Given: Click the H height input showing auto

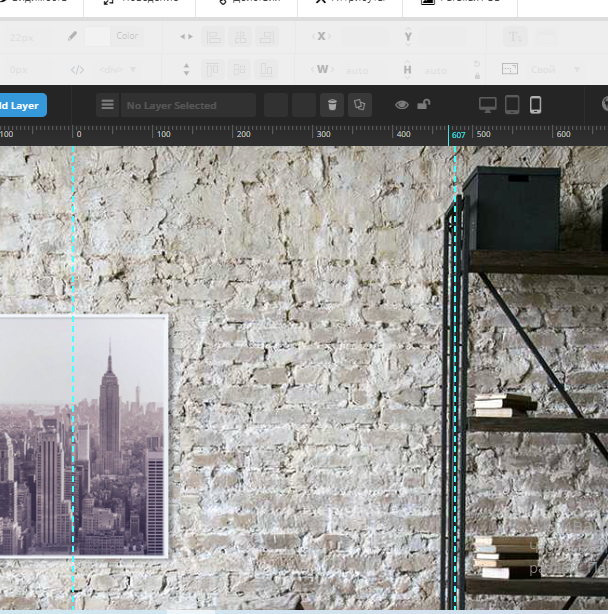Looking at the screenshot, I should [x=443, y=70].
